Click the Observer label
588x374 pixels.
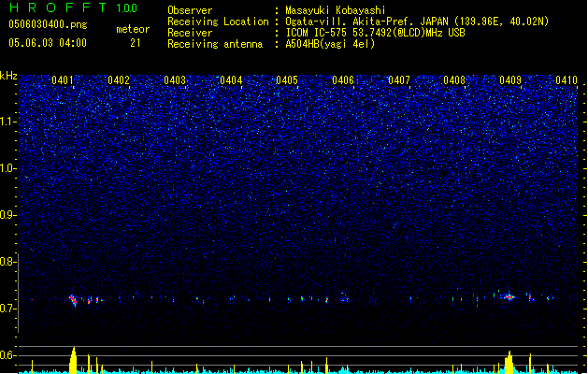(x=190, y=10)
